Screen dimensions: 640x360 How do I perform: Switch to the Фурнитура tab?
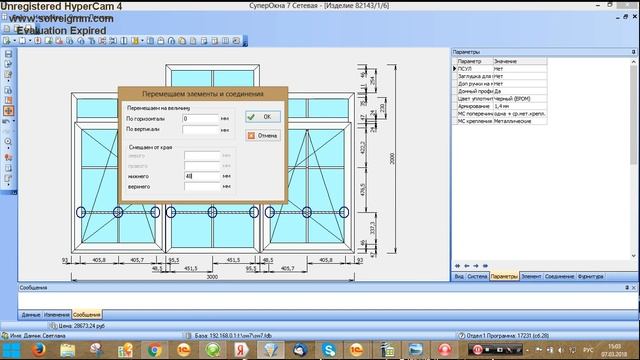click(x=590, y=276)
